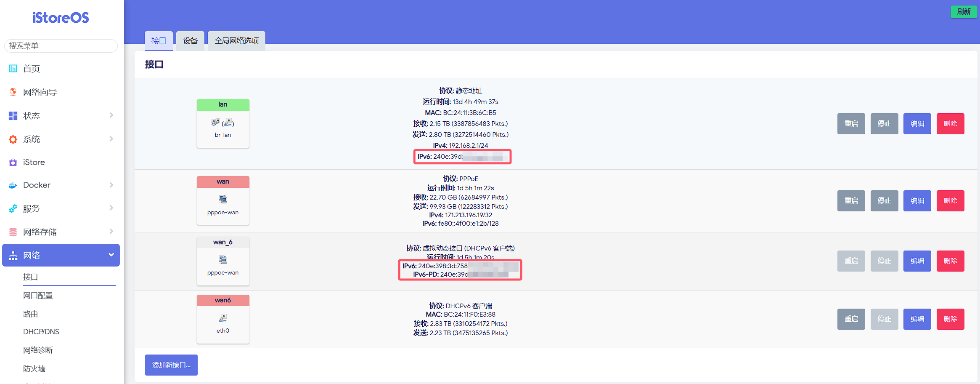Collapse the 网络 menu chevron
This screenshot has height=384, width=980.
pyautogui.click(x=111, y=255)
